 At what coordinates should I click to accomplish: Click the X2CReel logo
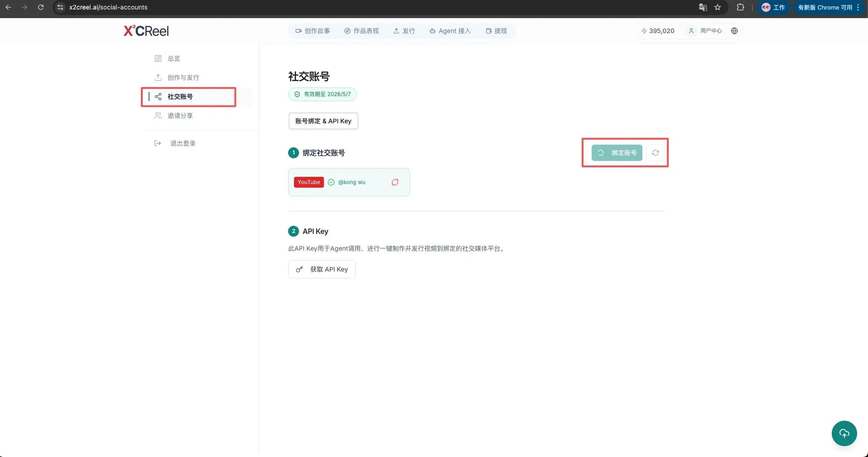146,31
